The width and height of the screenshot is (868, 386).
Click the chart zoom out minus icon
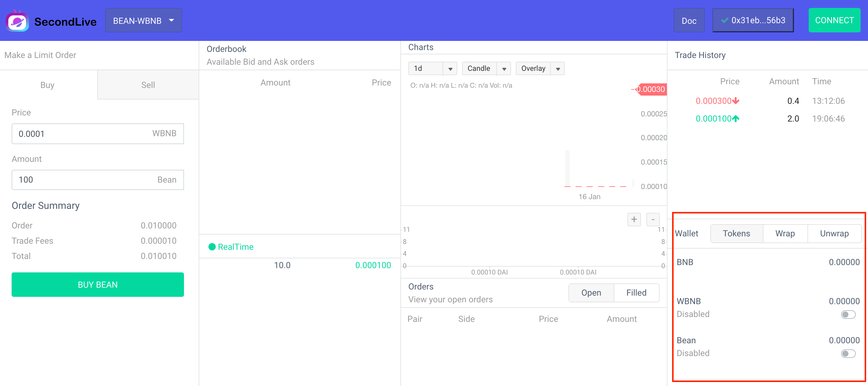point(653,220)
